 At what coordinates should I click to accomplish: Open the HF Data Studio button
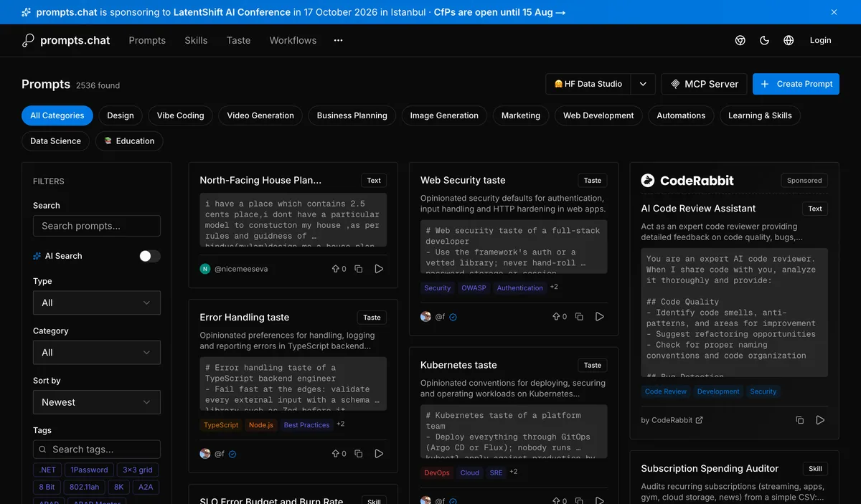pos(588,84)
